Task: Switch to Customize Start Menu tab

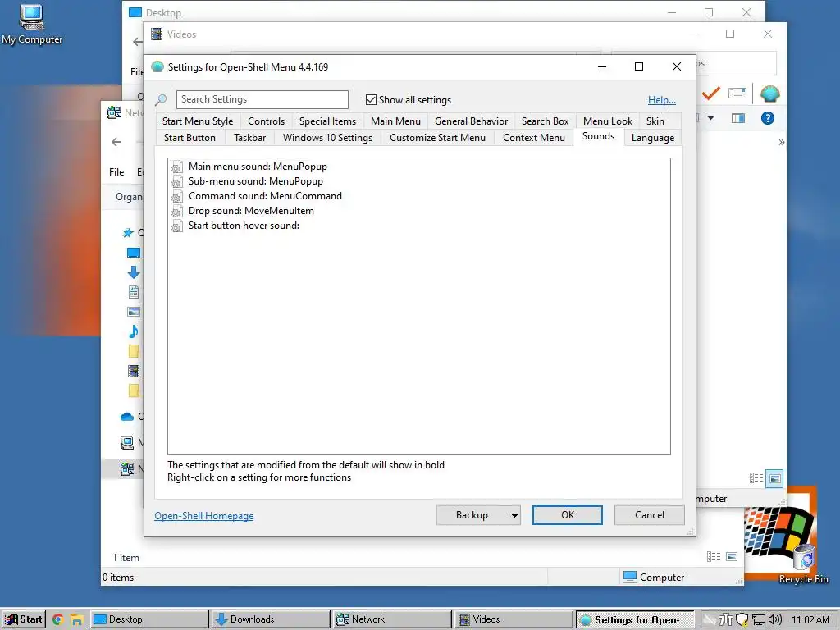Action: (x=437, y=138)
